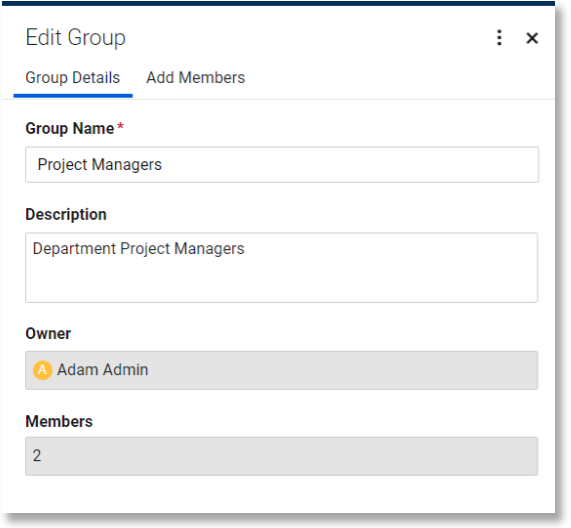571x528 pixels.
Task: Click the Edit Group heading
Action: pos(76,38)
